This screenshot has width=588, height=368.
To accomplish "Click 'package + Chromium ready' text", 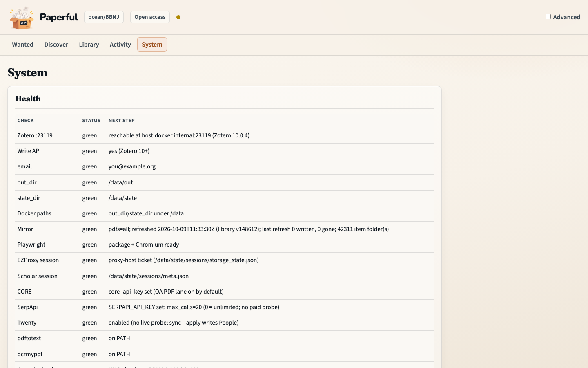I will coord(144,245).
